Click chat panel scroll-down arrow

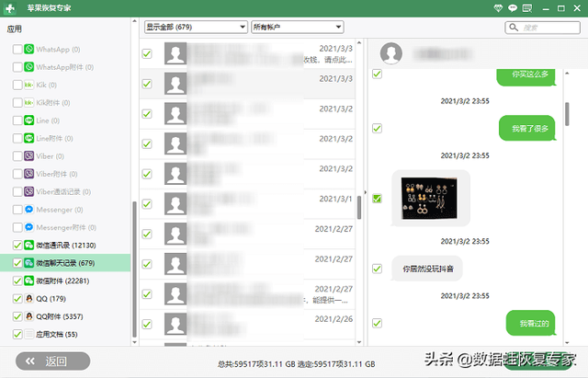point(567,342)
